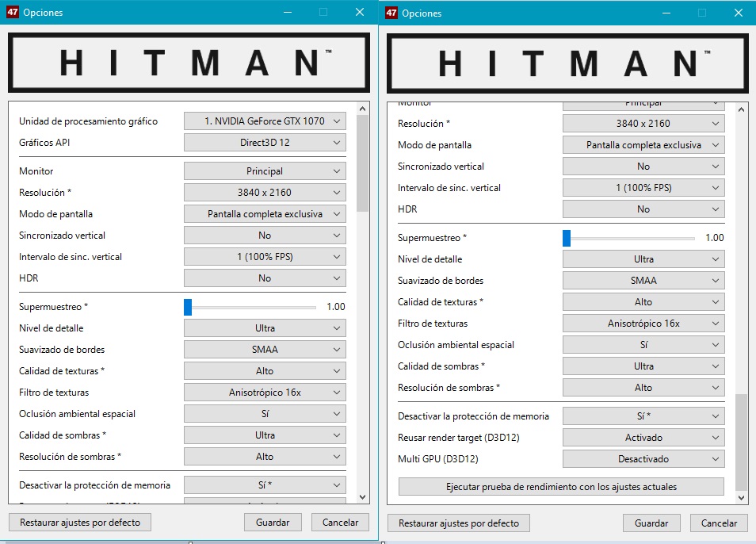
Task: Click the scrollbar thumb in the right window
Action: point(741,442)
